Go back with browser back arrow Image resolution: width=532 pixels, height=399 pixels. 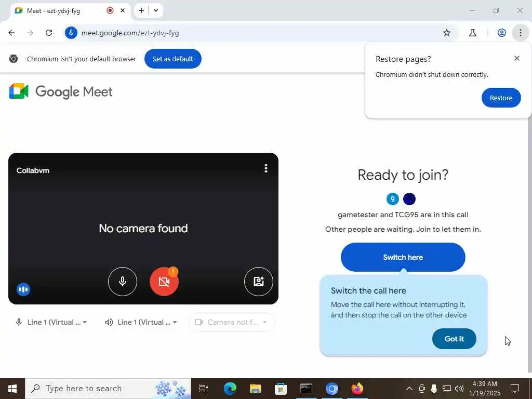point(11,33)
